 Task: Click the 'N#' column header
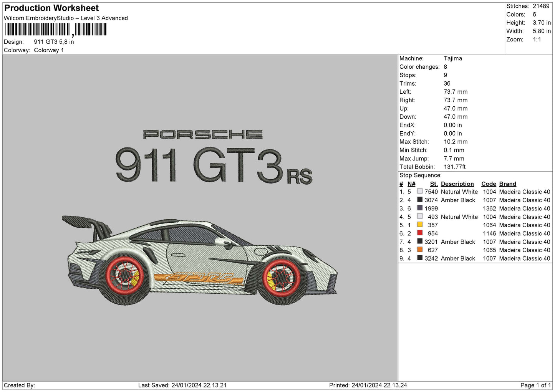(411, 184)
